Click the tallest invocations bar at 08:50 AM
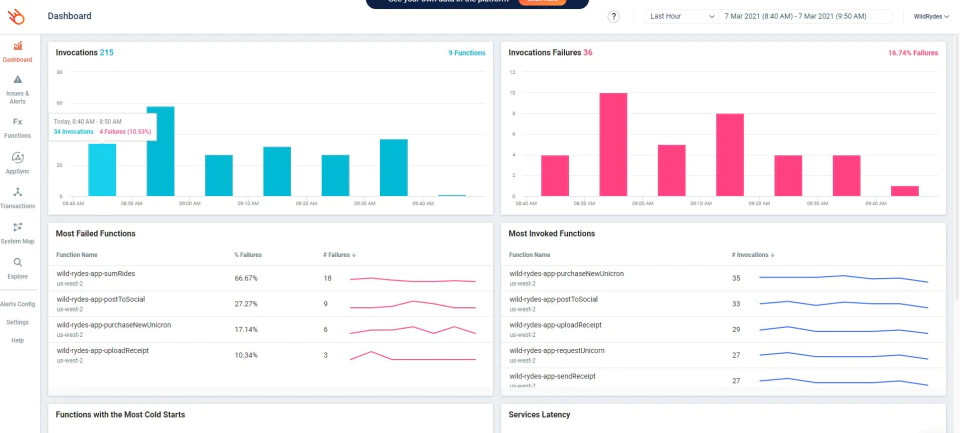This screenshot has height=433, width=960. pos(160,151)
